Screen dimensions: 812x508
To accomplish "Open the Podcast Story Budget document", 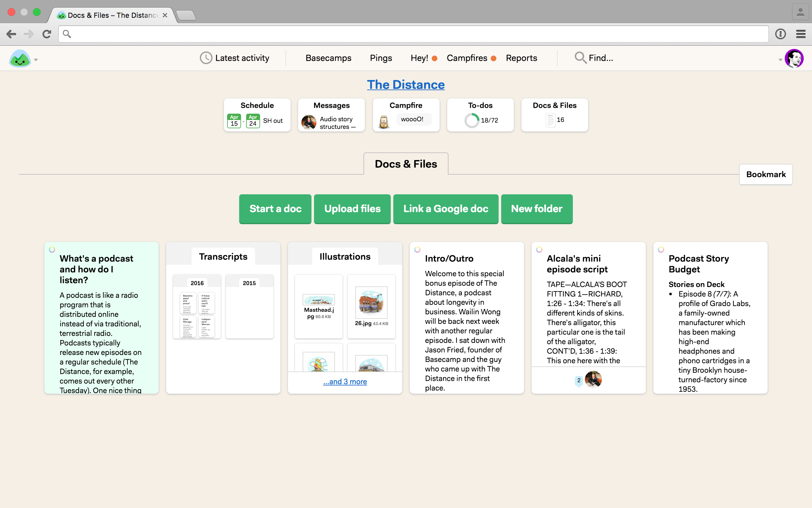I will point(710,318).
